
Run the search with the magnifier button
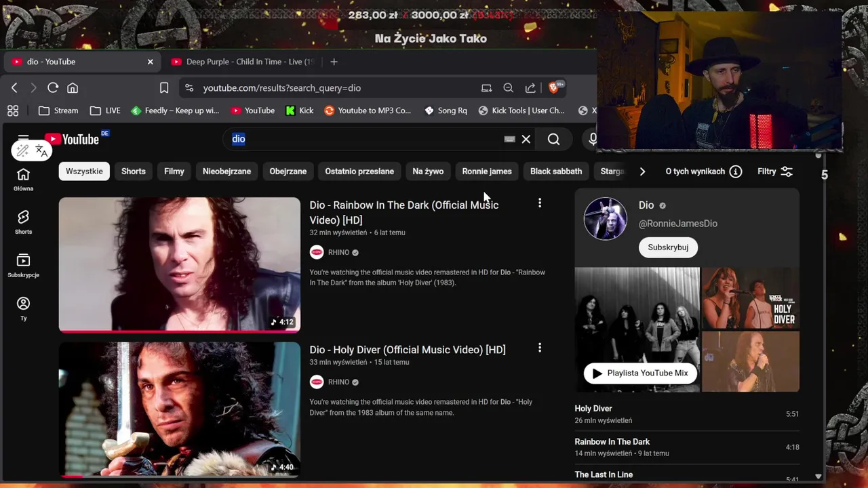coord(554,139)
